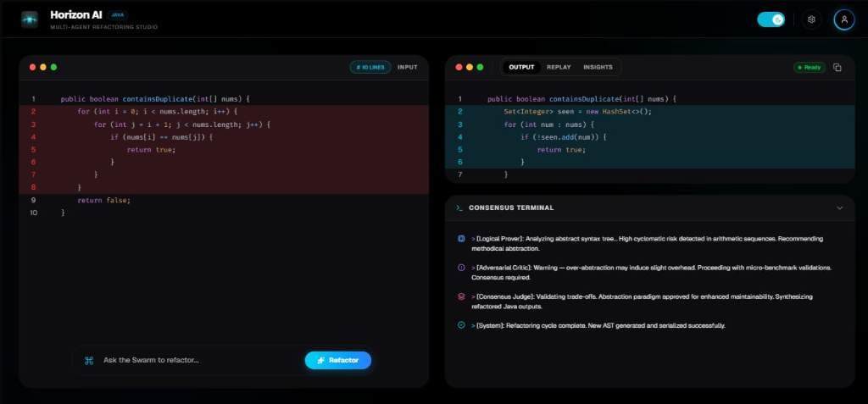
Task: Click the Consensus Judge layers icon
Action: click(x=461, y=296)
